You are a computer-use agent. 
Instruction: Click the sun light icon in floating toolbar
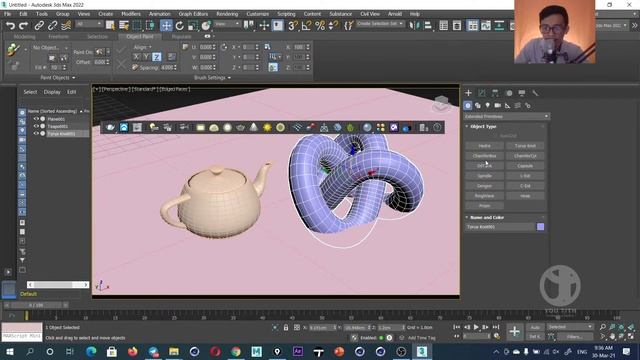pyautogui.click(x=267, y=127)
